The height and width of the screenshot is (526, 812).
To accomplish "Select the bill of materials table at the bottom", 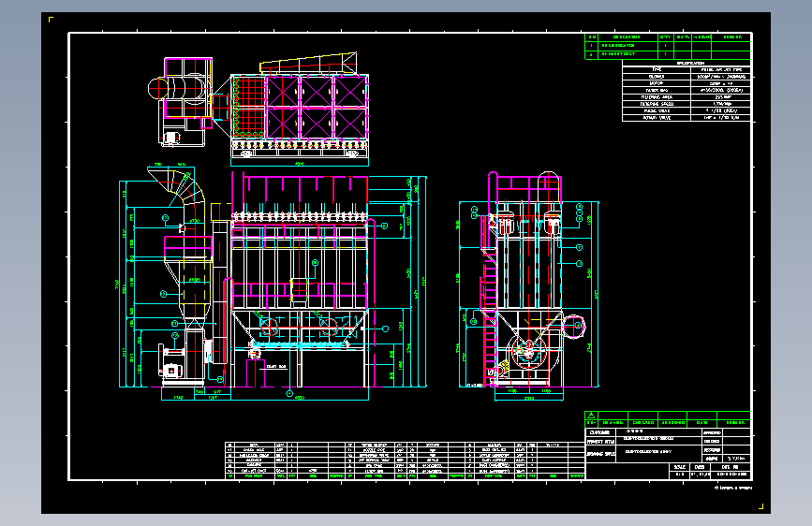I will (405, 460).
